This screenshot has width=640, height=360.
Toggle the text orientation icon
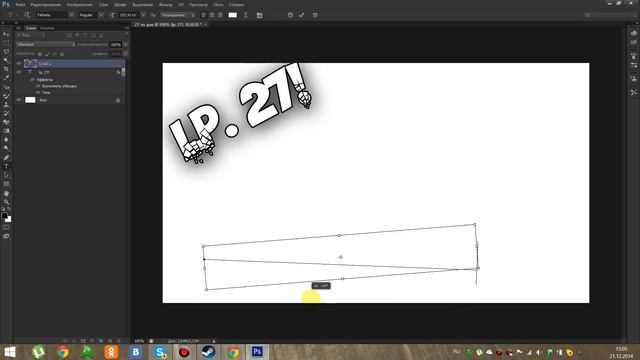pyautogui.click(x=27, y=15)
